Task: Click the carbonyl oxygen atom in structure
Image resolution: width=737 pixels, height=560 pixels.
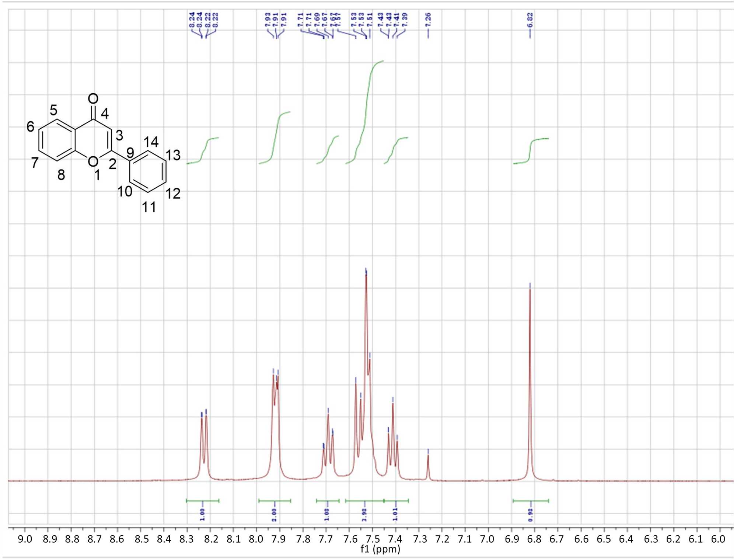Action: [x=93, y=98]
